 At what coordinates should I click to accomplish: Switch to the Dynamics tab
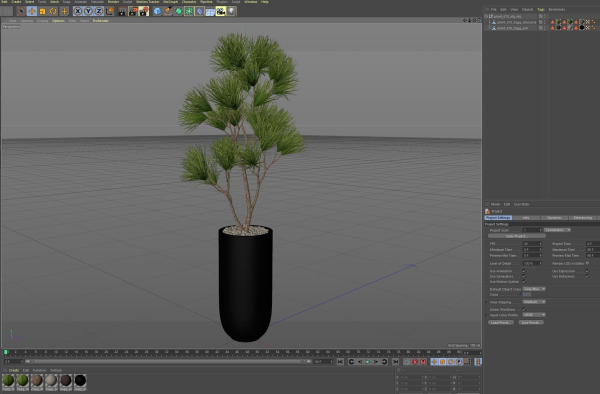[x=554, y=218]
